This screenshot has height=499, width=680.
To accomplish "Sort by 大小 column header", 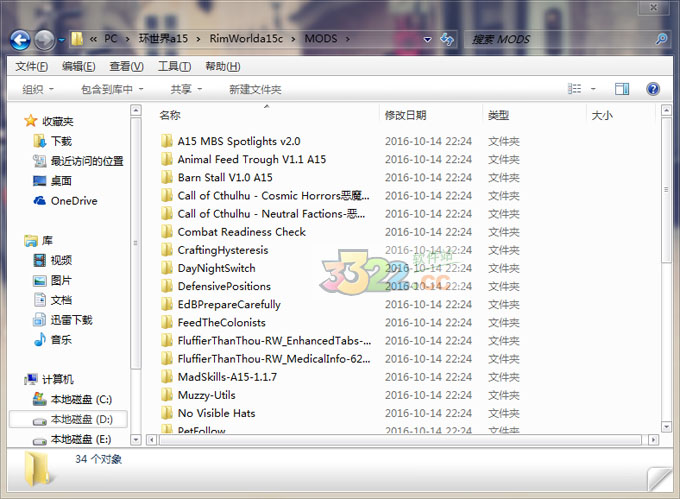I will pyautogui.click(x=602, y=115).
